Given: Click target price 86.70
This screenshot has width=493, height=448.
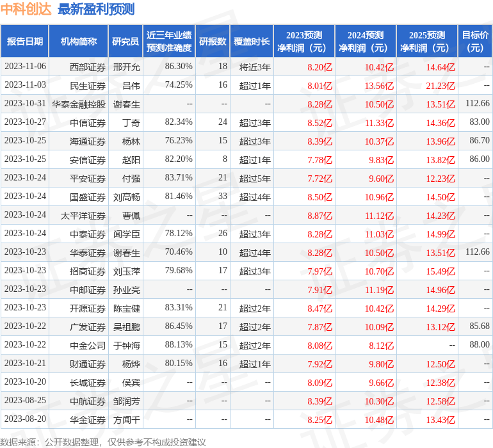Looking at the screenshot, I should (x=480, y=141).
